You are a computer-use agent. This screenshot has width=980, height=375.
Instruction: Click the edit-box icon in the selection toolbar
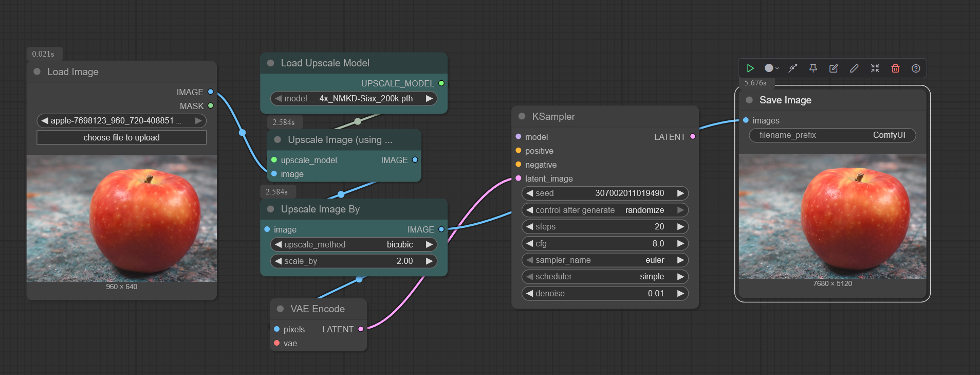pos(834,68)
